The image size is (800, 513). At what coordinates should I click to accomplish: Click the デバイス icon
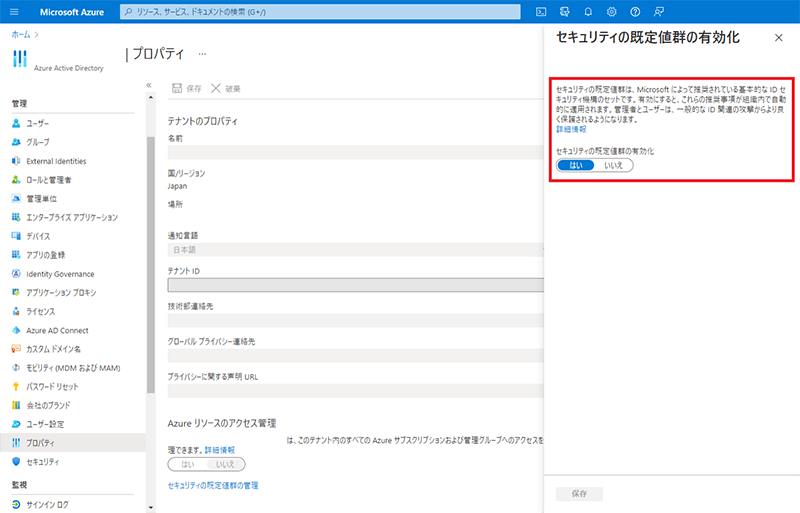16,236
